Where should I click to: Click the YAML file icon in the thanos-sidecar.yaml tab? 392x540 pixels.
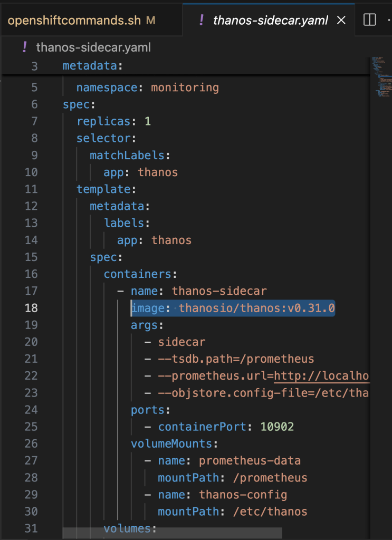tap(202, 21)
